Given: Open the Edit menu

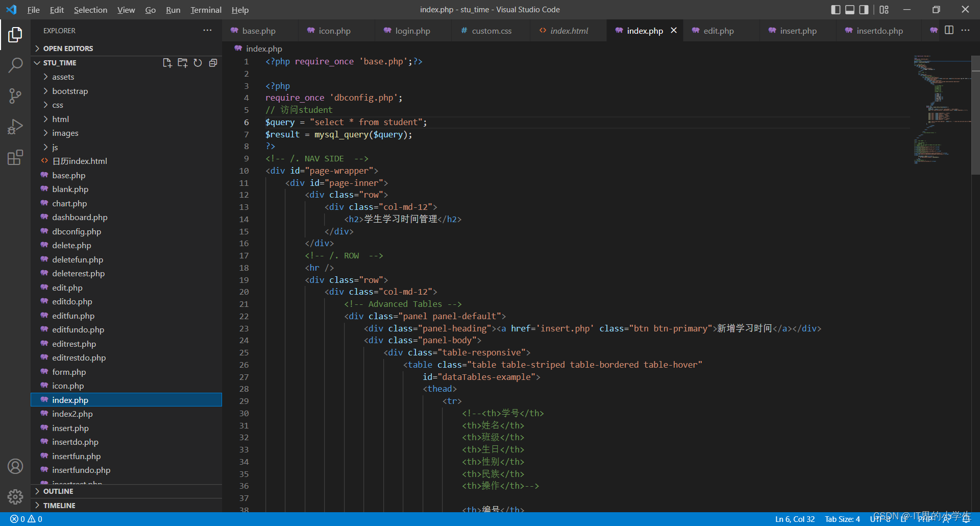Looking at the screenshot, I should coord(57,10).
